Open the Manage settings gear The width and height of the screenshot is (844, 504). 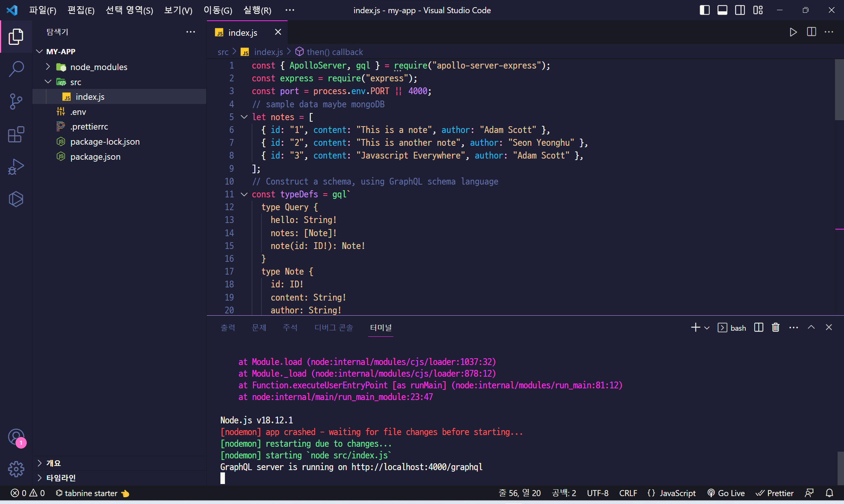[16, 469]
